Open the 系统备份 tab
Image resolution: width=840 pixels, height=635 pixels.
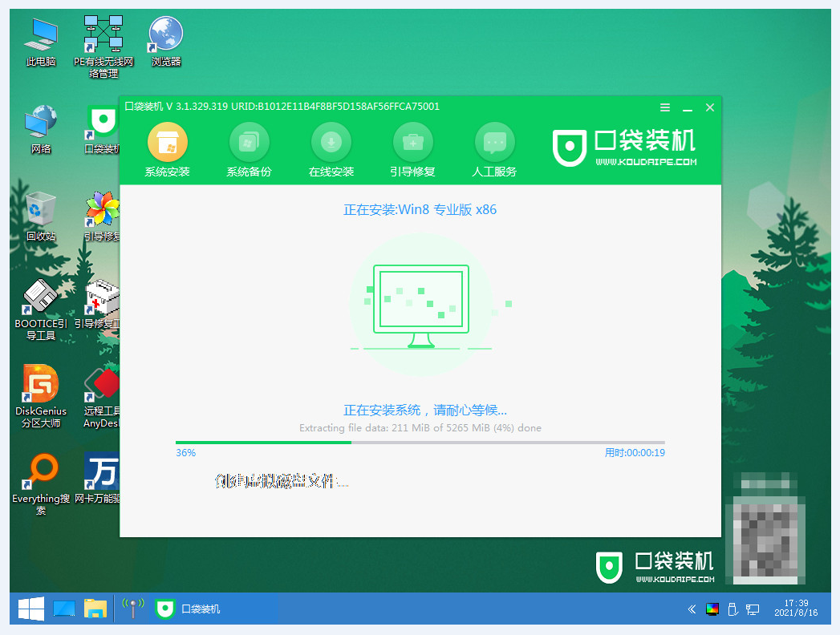click(249, 150)
